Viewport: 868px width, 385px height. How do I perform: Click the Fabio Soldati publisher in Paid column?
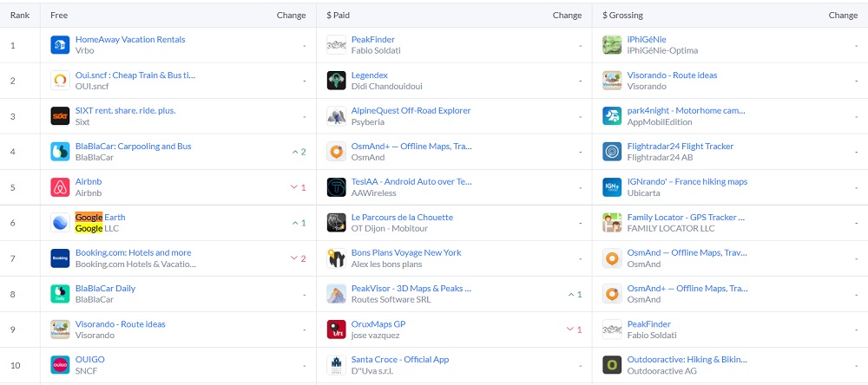pyautogui.click(x=376, y=50)
